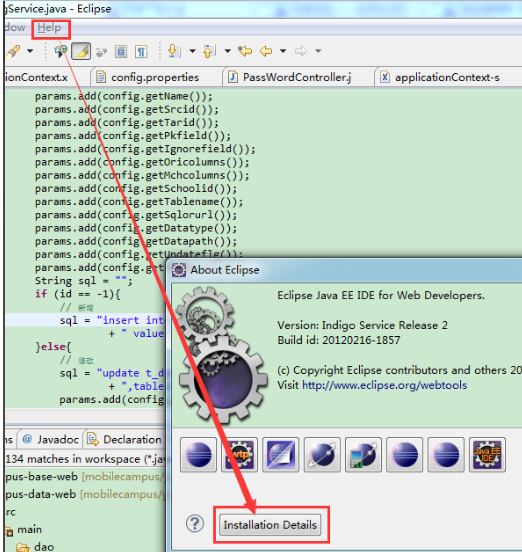The width and height of the screenshot is (522, 552).
Task: Select the pus-data-web search result row
Action: pyautogui.click(x=85, y=494)
